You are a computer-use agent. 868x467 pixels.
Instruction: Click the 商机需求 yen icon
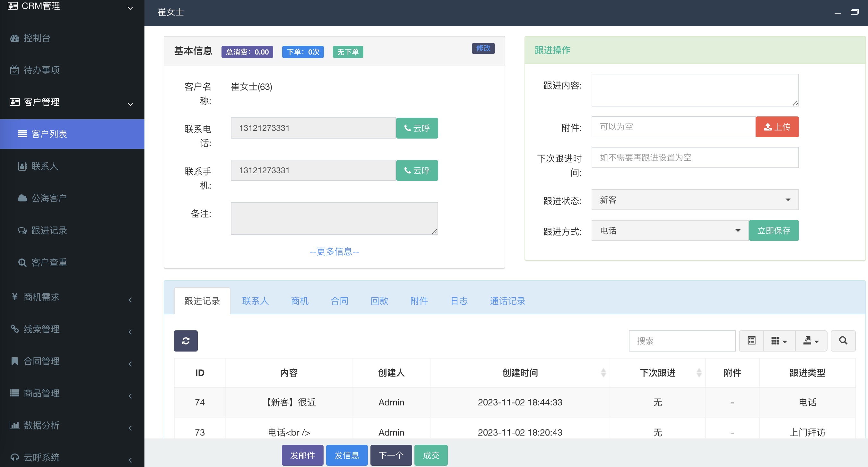coord(14,297)
